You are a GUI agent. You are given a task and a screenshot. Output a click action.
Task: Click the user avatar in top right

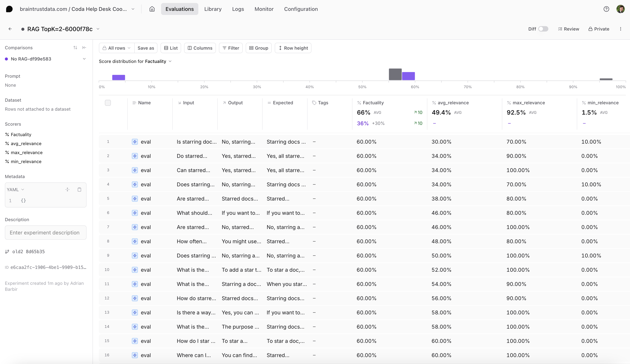point(620,9)
